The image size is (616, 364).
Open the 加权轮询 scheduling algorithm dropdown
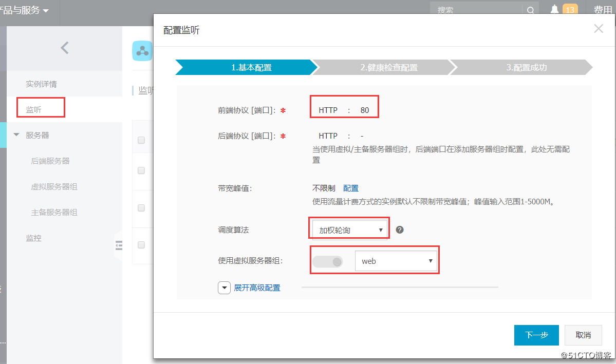pos(349,229)
